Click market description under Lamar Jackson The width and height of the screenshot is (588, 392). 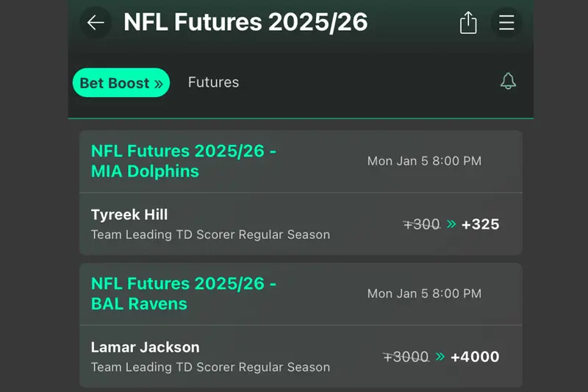click(210, 367)
